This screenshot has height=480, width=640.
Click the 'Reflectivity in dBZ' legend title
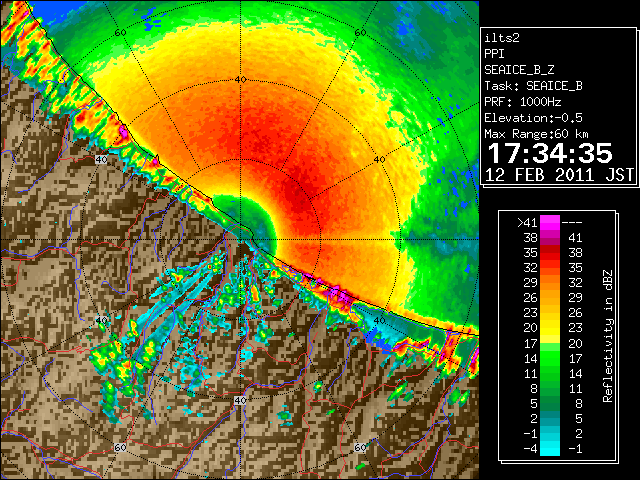point(608,336)
